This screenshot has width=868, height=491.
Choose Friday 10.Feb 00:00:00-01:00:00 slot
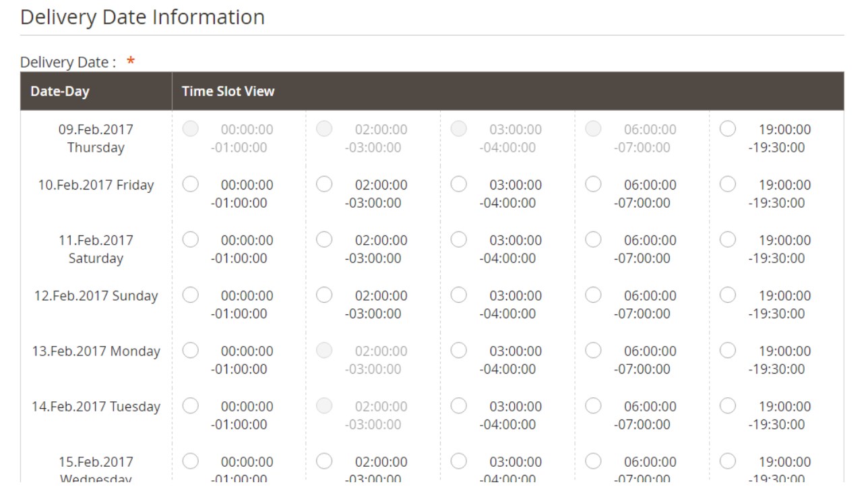point(191,184)
